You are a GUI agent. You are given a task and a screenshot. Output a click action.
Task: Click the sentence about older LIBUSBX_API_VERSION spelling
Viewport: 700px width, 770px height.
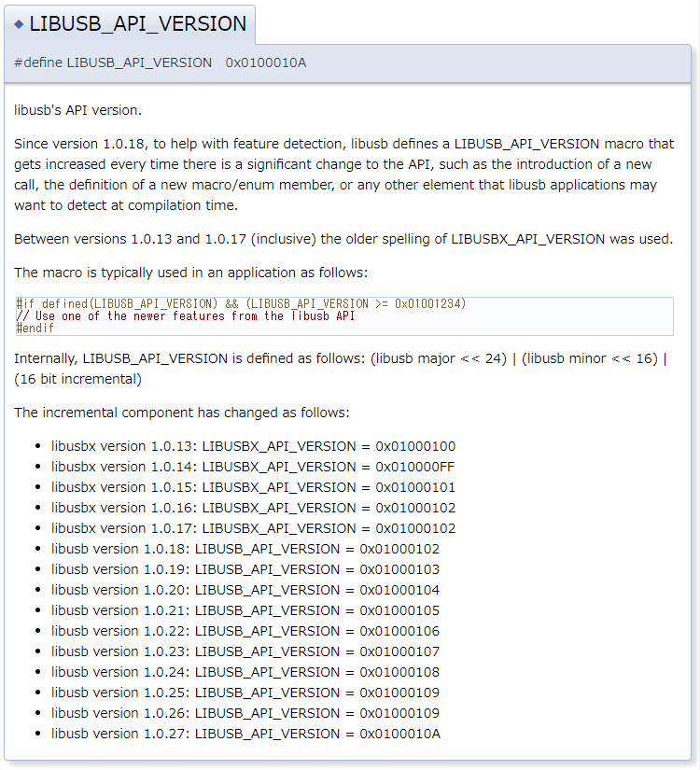343,239
